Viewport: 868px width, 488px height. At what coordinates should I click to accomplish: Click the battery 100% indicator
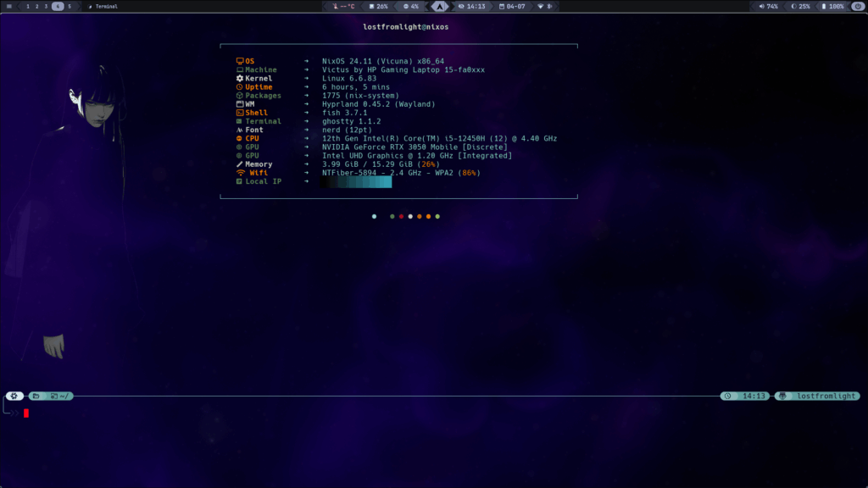point(832,6)
